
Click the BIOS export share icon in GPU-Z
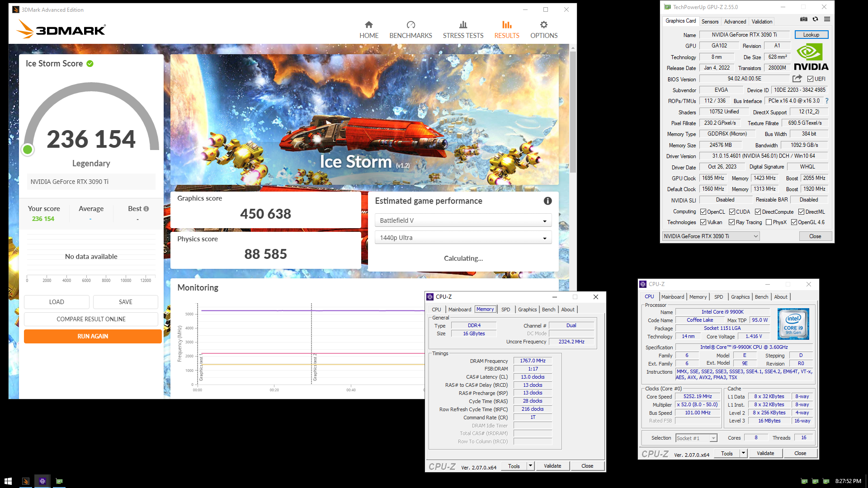[x=797, y=79]
